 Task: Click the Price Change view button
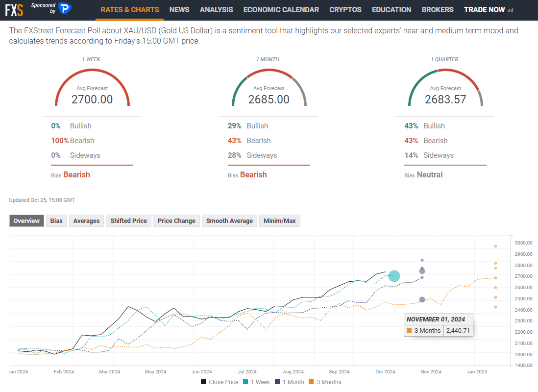point(176,220)
